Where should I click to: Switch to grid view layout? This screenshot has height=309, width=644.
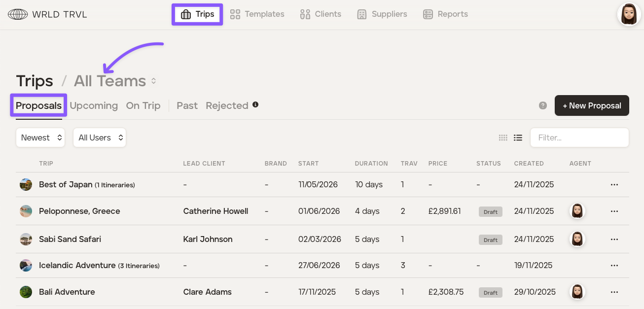[503, 138]
